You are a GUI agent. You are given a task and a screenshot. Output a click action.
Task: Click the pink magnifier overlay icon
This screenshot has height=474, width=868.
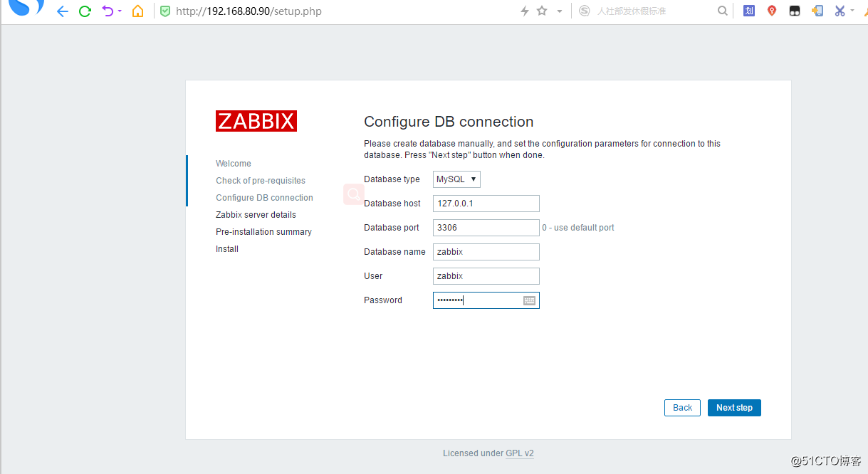(x=354, y=194)
